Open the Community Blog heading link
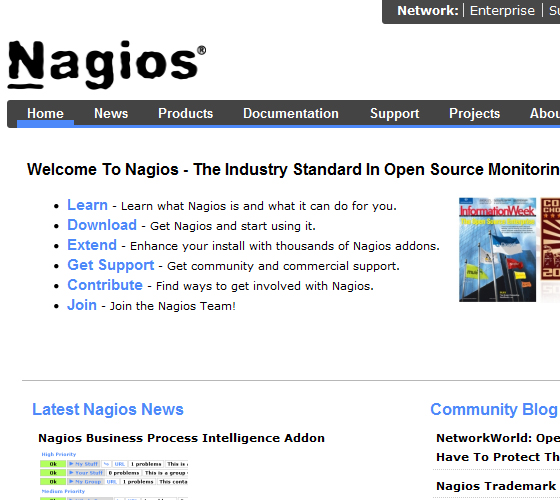The height and width of the screenshot is (500, 560). tap(494, 409)
